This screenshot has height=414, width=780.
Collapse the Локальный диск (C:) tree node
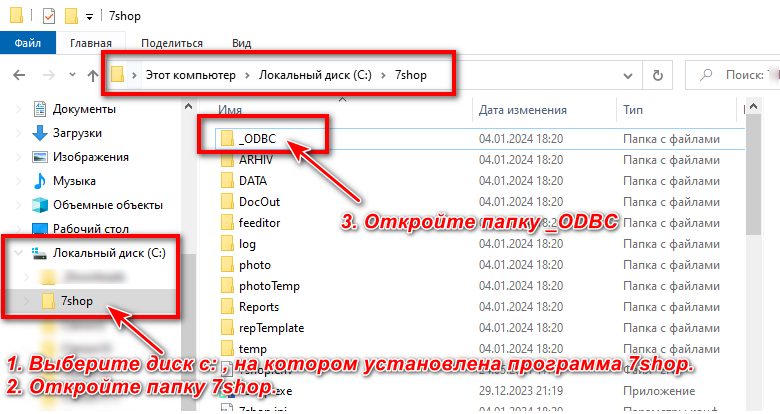(18, 253)
